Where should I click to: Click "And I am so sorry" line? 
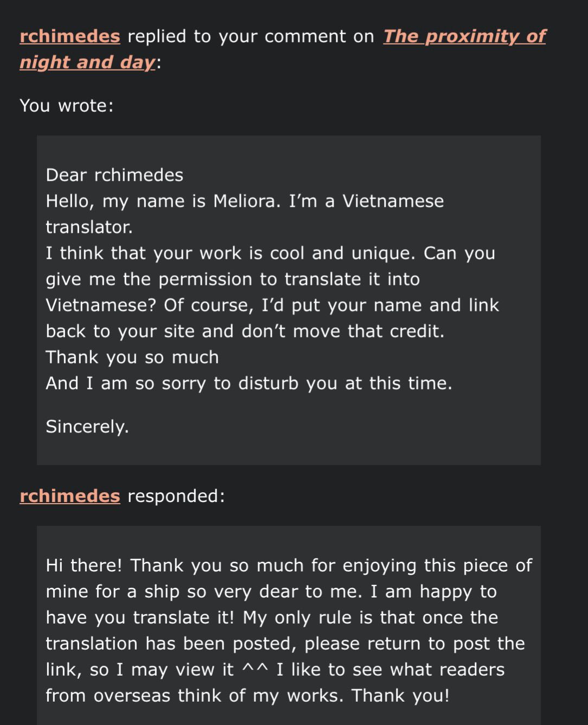point(248,384)
